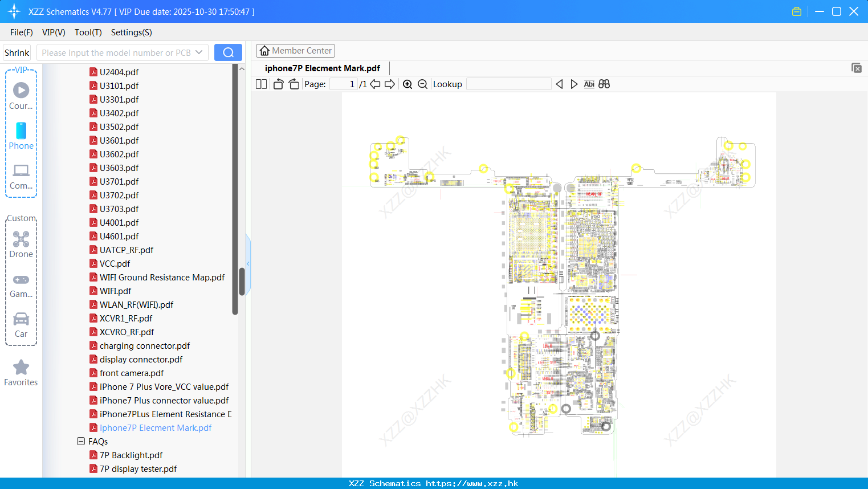868x489 pixels.
Task: Click the Member Center button
Action: pyautogui.click(x=295, y=51)
